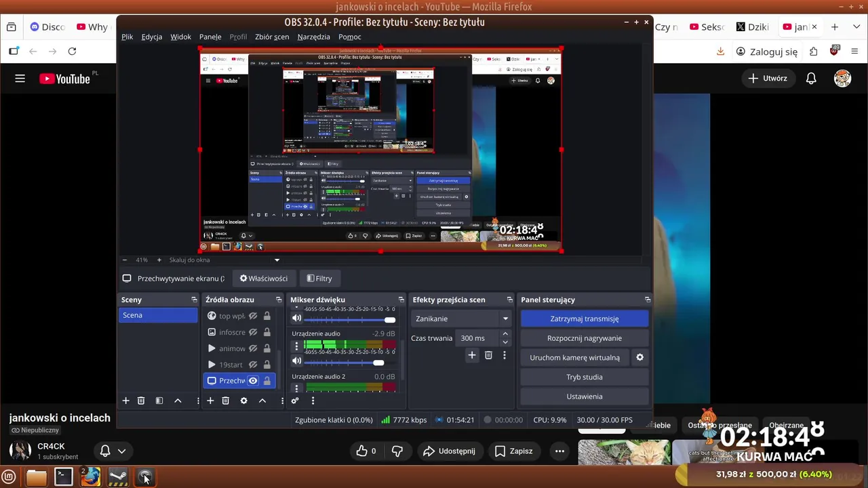This screenshot has height=488, width=868.
Task: Open virtual camera settings gear
Action: [x=639, y=357]
